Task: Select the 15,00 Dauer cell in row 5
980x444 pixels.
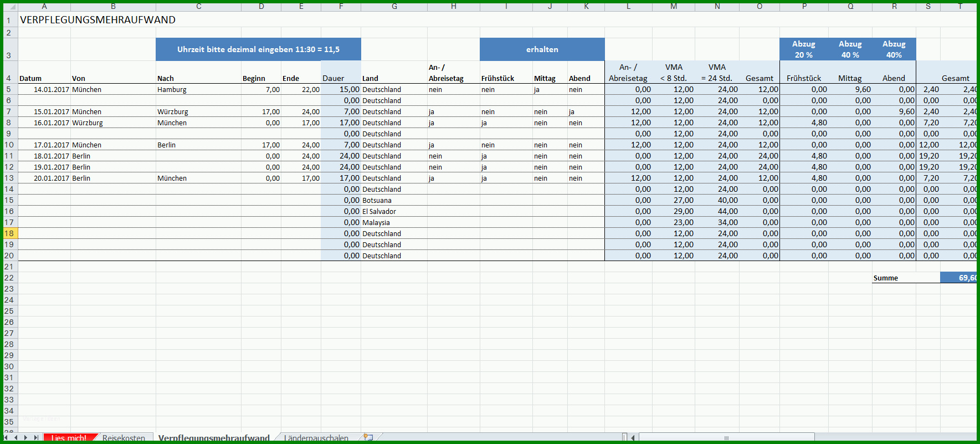Action: coord(341,89)
